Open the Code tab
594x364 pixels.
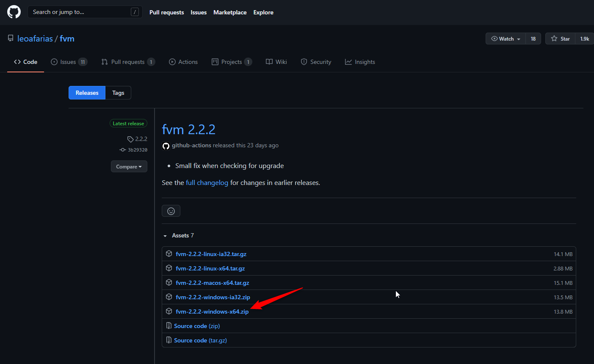[x=25, y=62]
